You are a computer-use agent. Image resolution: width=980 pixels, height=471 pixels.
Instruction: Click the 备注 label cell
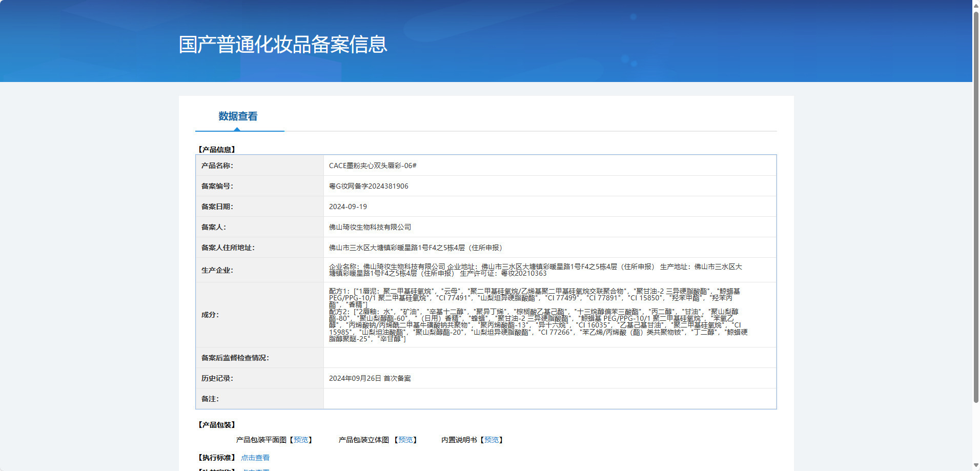point(259,399)
